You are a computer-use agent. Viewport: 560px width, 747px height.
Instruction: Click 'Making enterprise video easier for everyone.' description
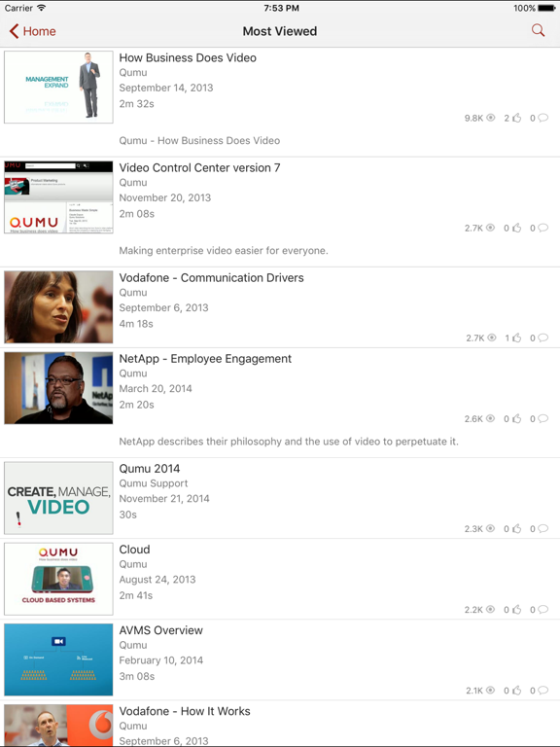pos(224,251)
